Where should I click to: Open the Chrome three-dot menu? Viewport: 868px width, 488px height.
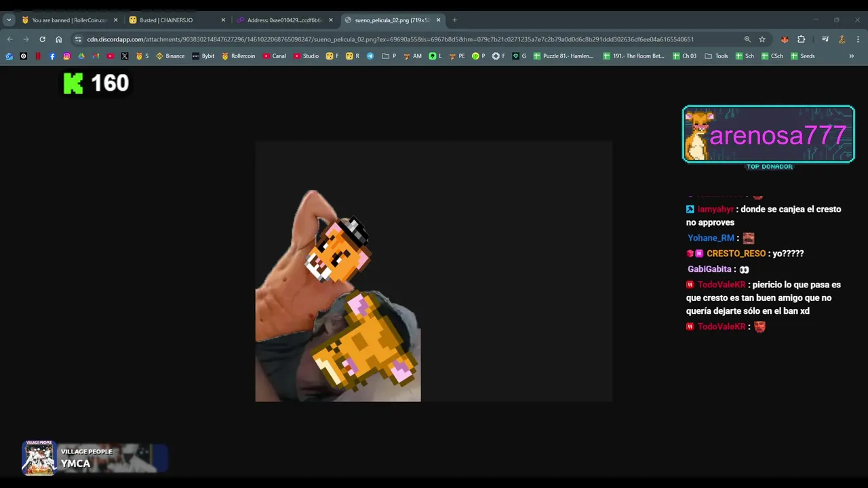pos(858,39)
